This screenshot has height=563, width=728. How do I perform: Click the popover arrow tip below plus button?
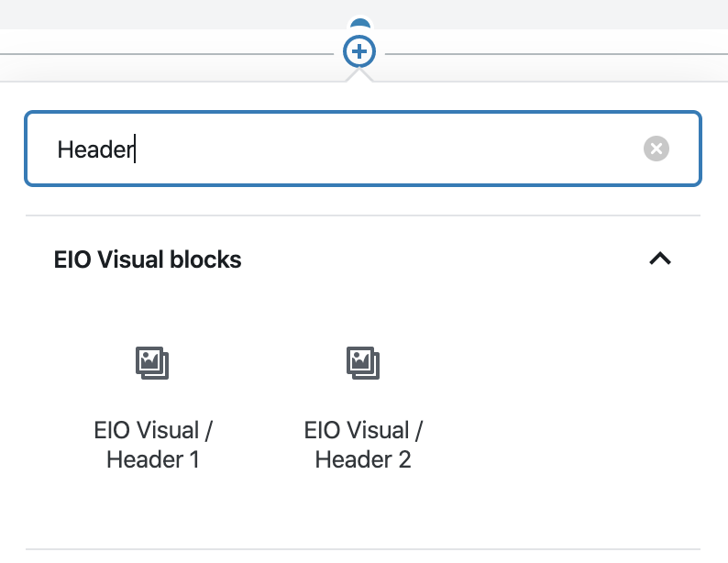359,73
